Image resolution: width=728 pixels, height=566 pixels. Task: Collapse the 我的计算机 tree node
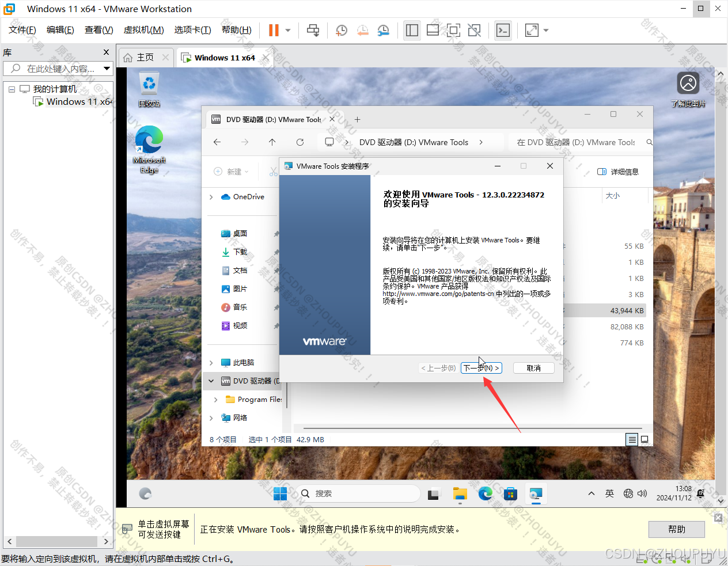click(12, 89)
